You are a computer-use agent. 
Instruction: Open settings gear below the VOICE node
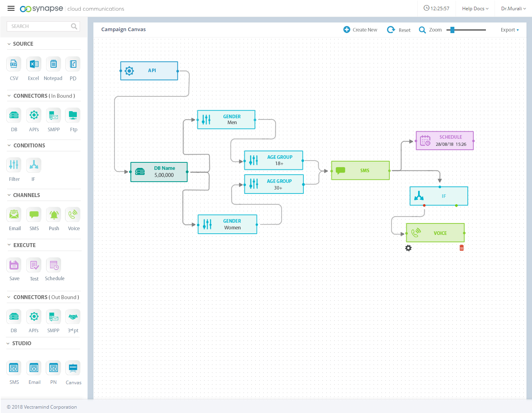408,248
